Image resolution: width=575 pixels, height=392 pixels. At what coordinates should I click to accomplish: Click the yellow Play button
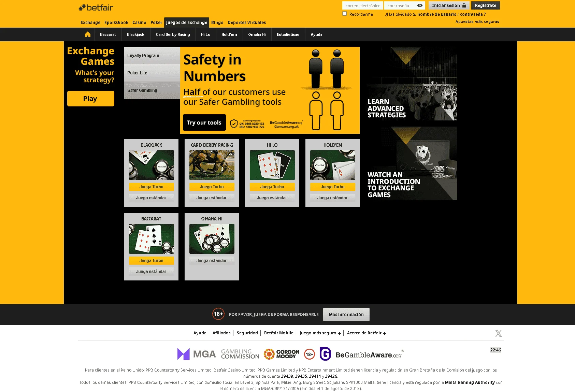[91, 99]
